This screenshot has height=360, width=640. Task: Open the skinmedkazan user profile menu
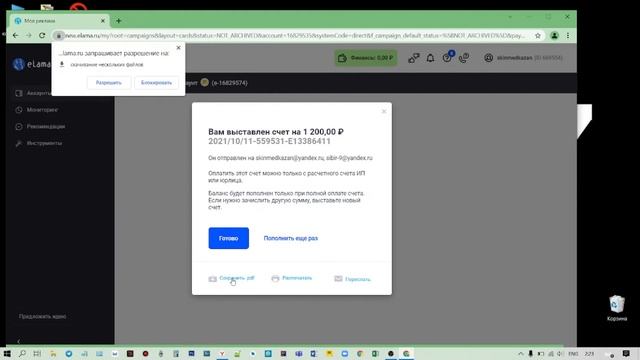523,58
